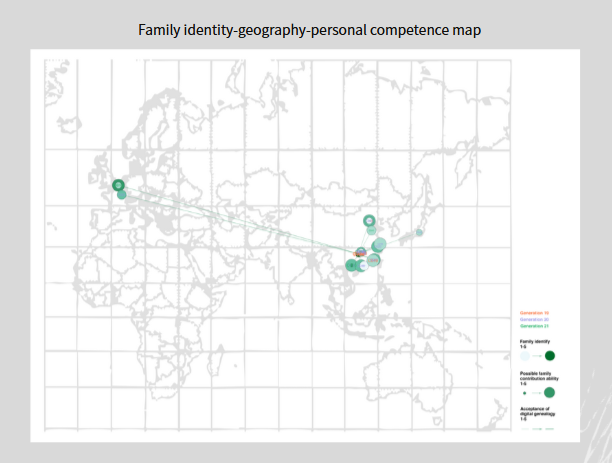Image resolution: width=612 pixels, height=463 pixels.
Task: Click the Generation 21 legend label
Action: 534,326
